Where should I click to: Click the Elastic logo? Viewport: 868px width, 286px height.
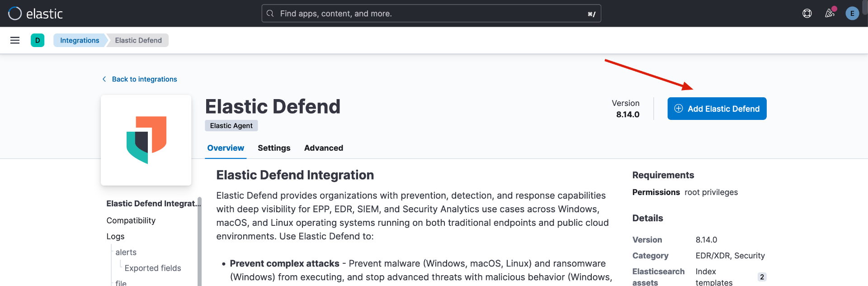(35, 14)
